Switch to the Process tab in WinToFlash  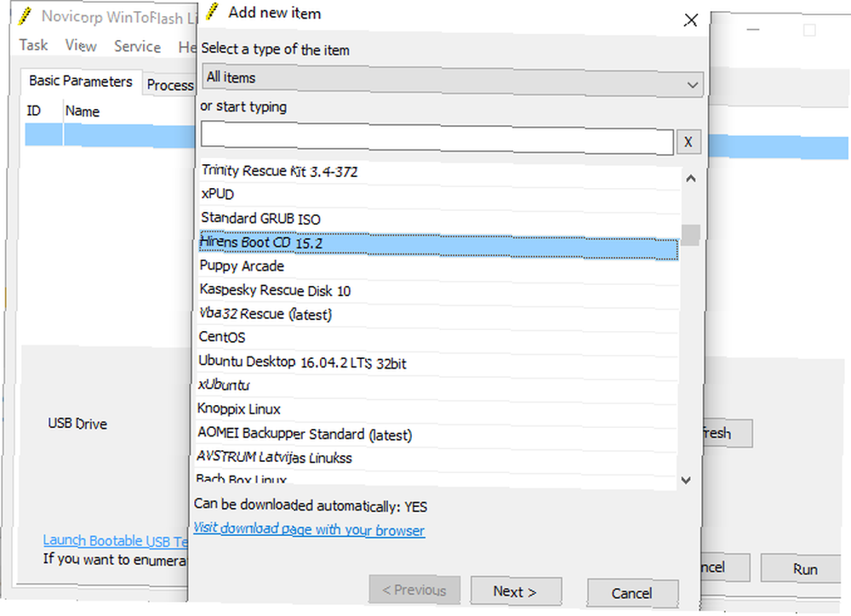170,85
